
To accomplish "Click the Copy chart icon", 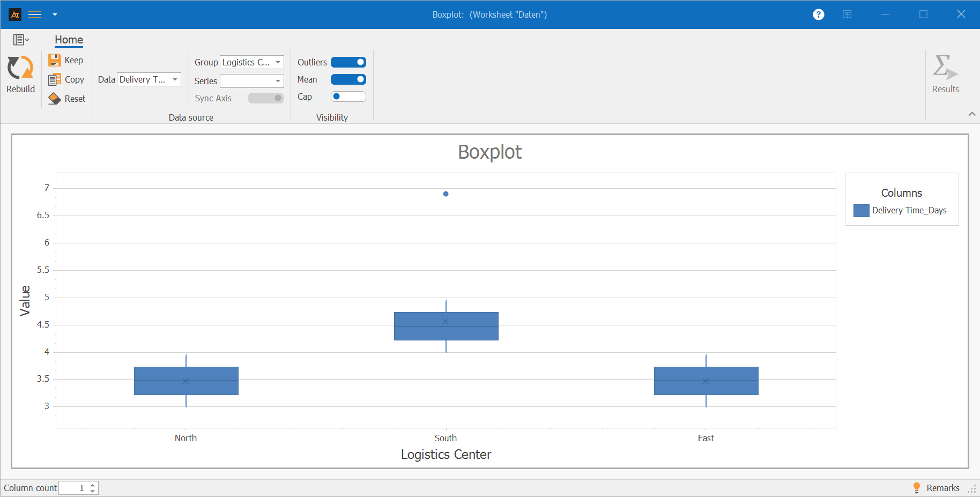I will click(55, 79).
